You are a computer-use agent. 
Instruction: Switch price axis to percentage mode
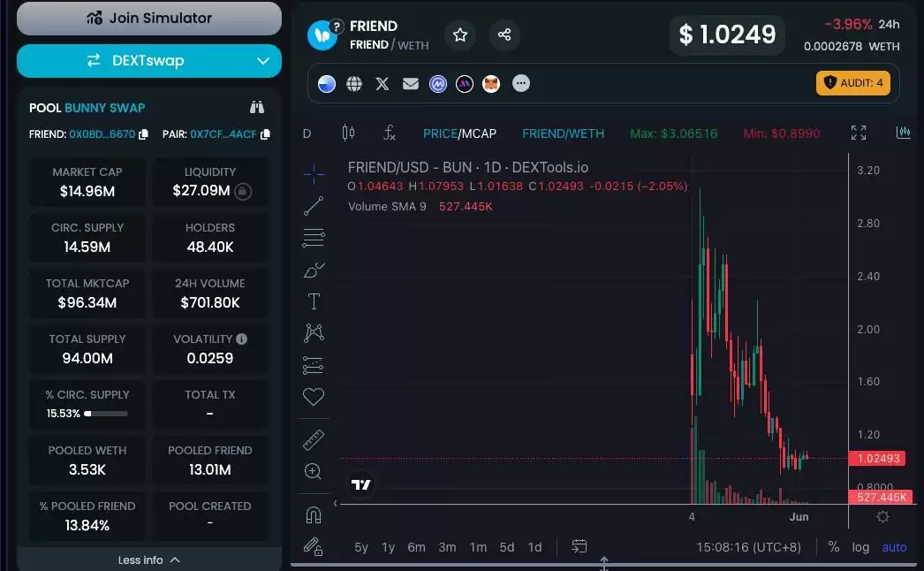point(833,547)
